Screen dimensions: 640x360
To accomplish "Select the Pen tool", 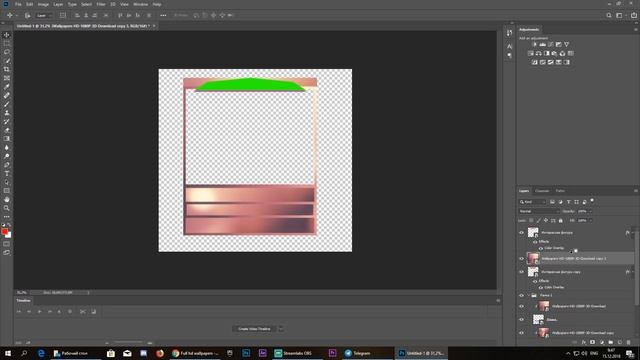I will coord(7,165).
